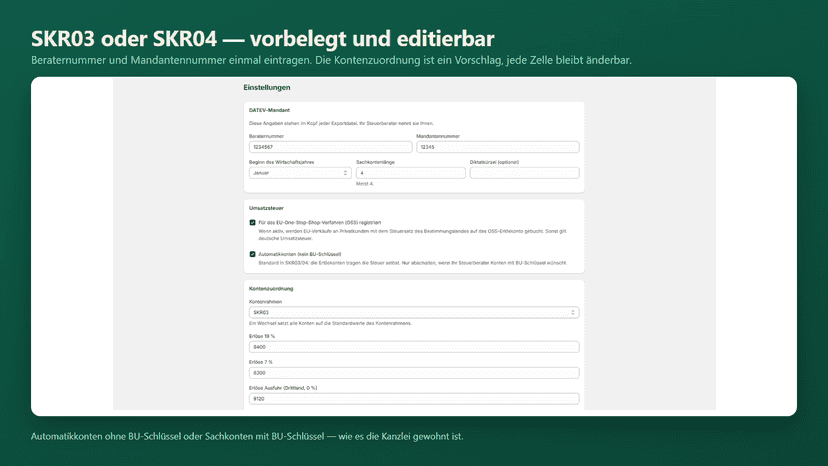Click the Umsatzsteuer section title
The height and width of the screenshot is (466, 828).
click(266, 208)
